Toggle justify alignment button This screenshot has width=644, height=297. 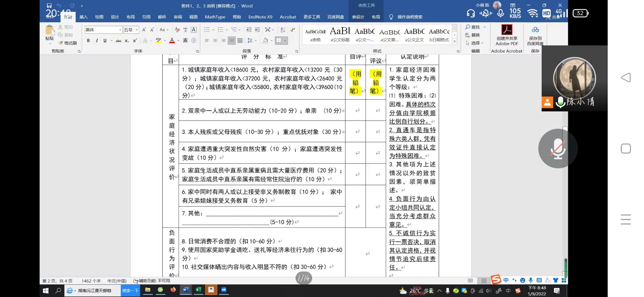point(231,41)
